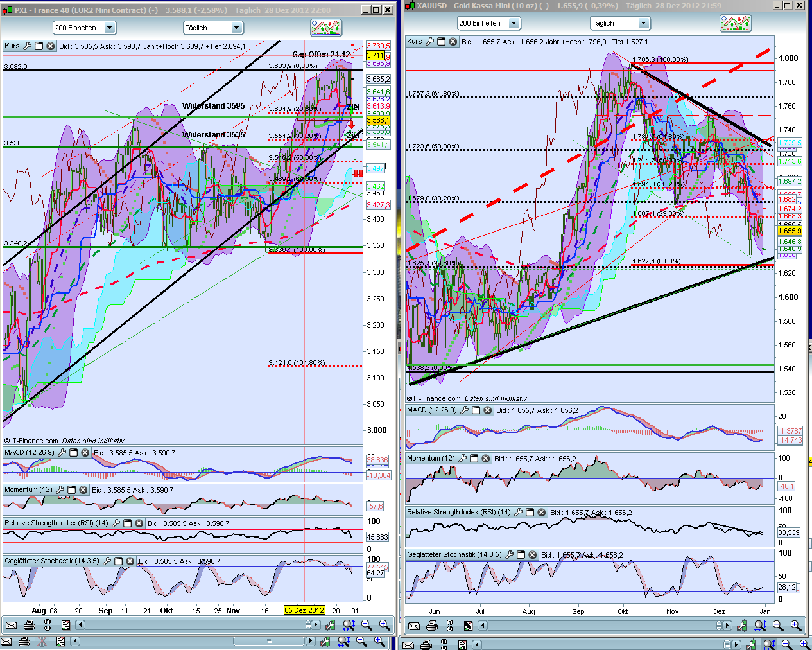Click the link chain icon in XAUUSD toolbar
812x650 pixels.
coord(450,626)
